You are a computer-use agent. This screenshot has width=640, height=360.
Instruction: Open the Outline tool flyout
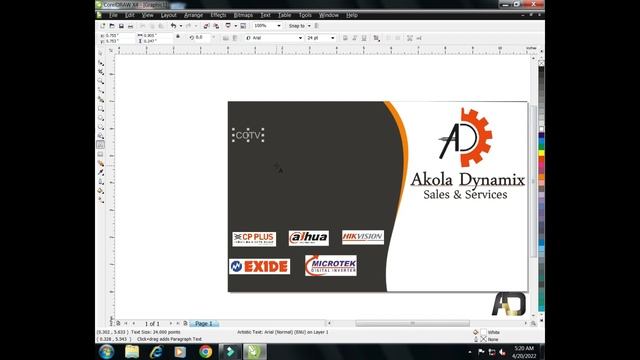point(100,182)
